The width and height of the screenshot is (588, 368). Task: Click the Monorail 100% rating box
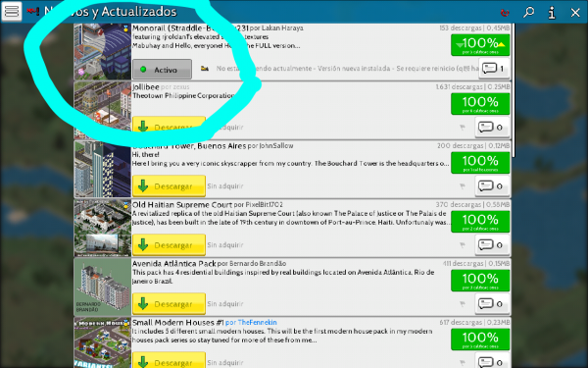[480, 45]
